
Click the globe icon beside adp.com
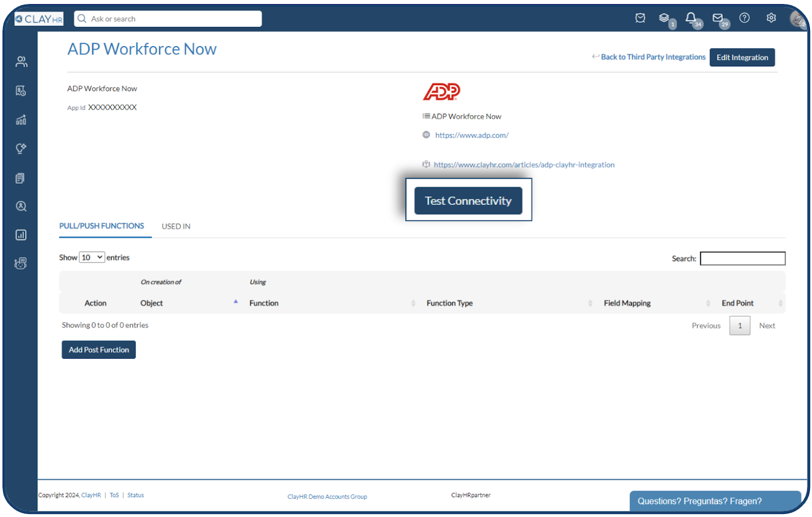[426, 135]
